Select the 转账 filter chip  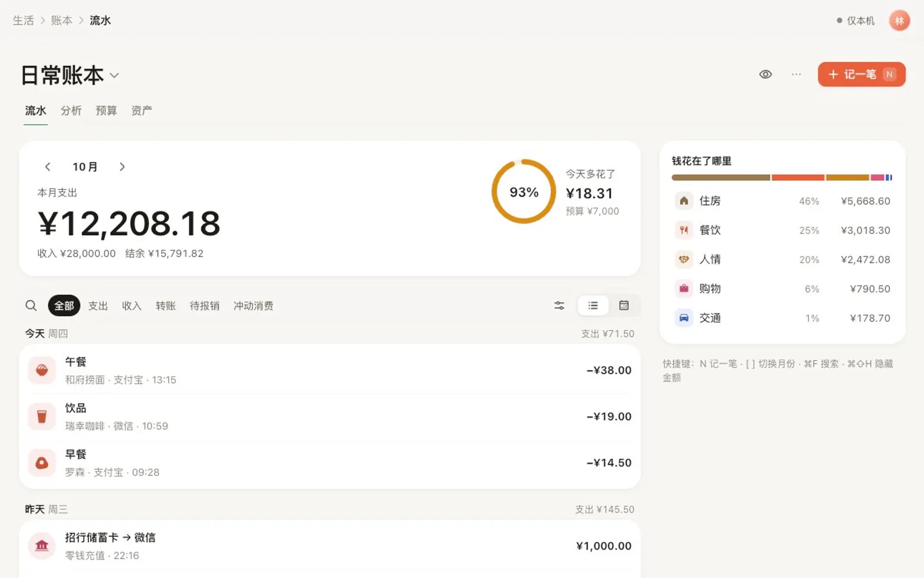[x=166, y=306]
